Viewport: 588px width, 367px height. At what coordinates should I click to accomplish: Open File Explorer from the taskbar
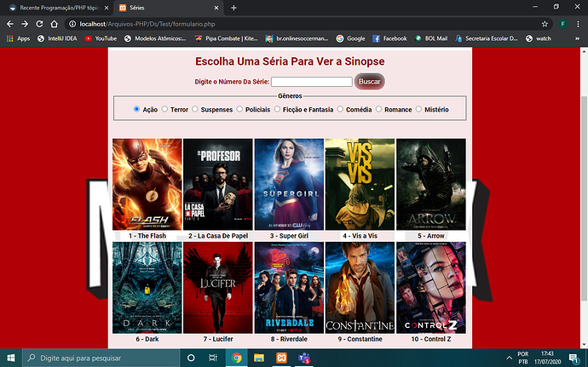[259, 358]
